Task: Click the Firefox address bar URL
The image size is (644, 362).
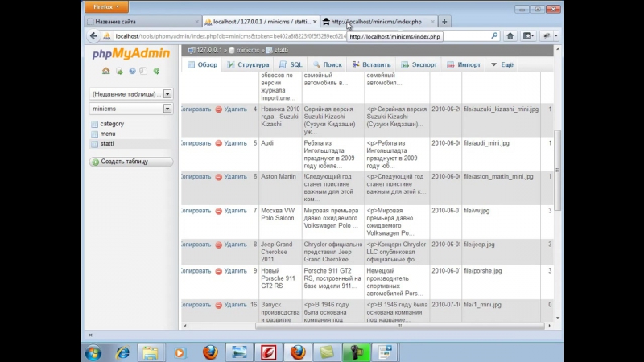Action: (230, 36)
